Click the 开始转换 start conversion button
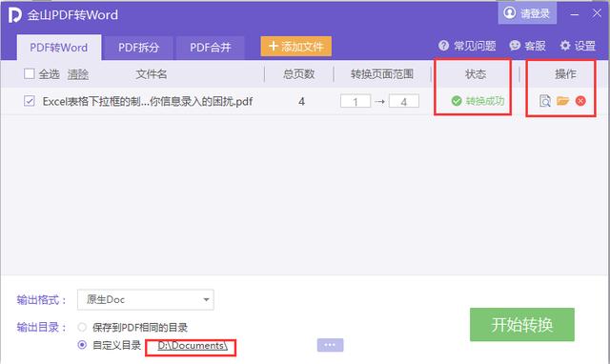 pos(522,324)
